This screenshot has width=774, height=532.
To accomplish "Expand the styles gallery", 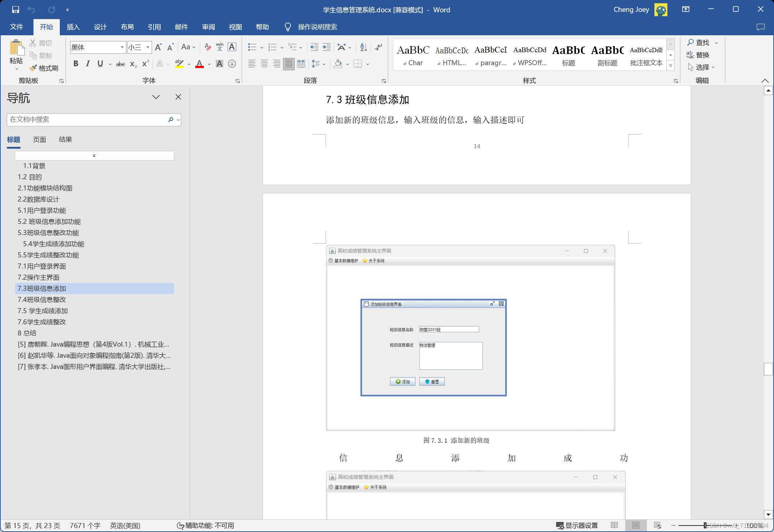I will click(x=670, y=66).
